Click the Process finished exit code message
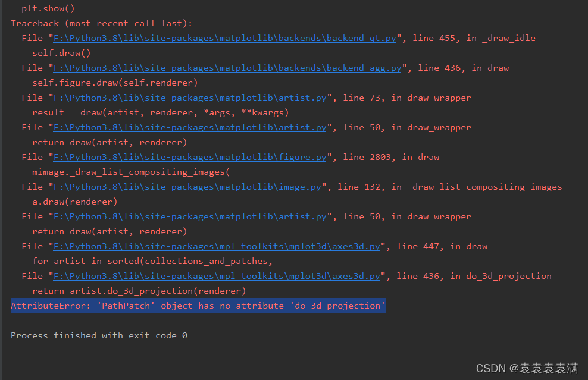The image size is (588, 380). coord(98,335)
